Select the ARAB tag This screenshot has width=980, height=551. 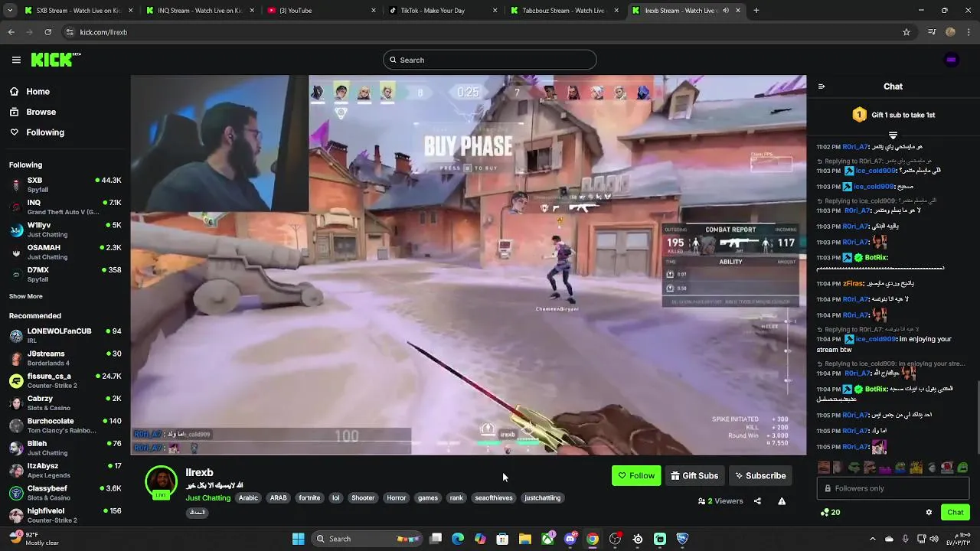tap(278, 497)
